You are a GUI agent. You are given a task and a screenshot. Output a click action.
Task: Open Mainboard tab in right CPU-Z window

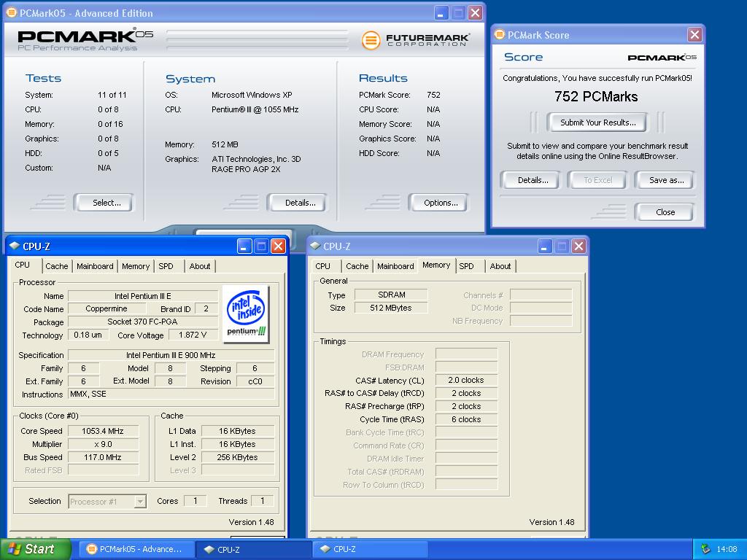pyautogui.click(x=395, y=266)
